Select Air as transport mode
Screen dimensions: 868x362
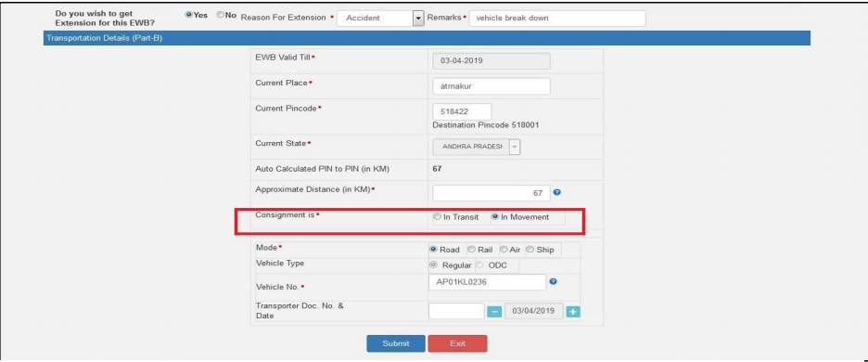pos(504,250)
